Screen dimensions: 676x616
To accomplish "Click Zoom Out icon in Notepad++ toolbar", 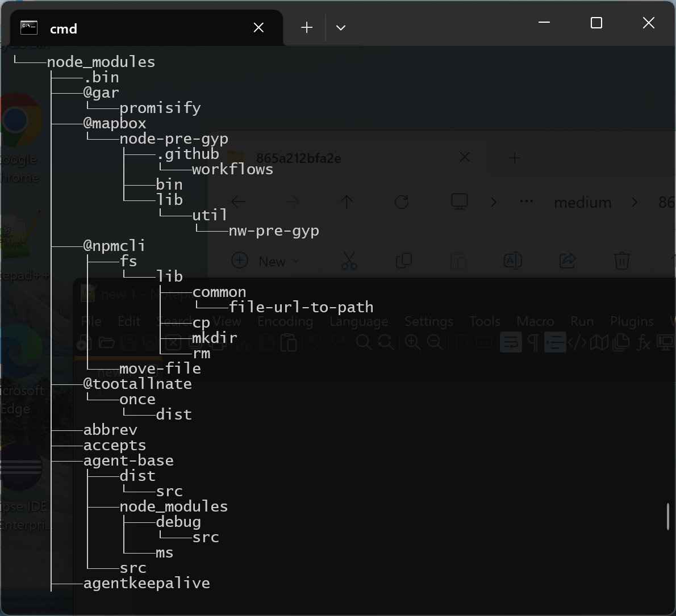I will tap(435, 343).
